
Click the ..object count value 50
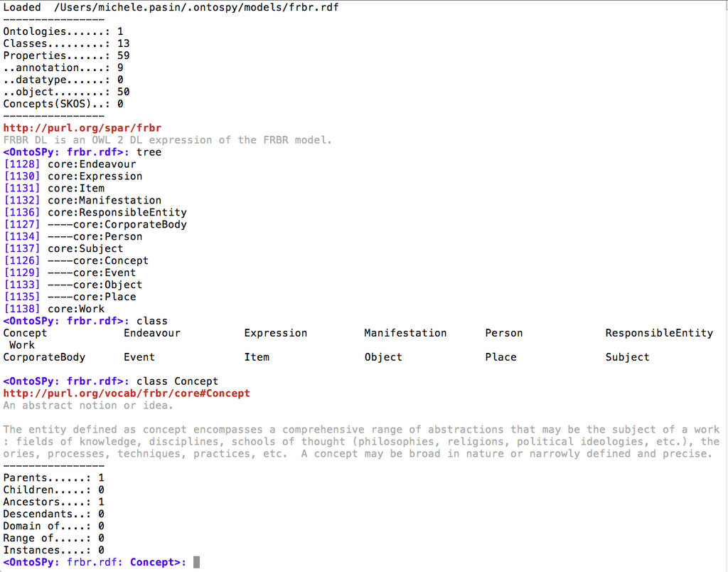click(x=124, y=92)
